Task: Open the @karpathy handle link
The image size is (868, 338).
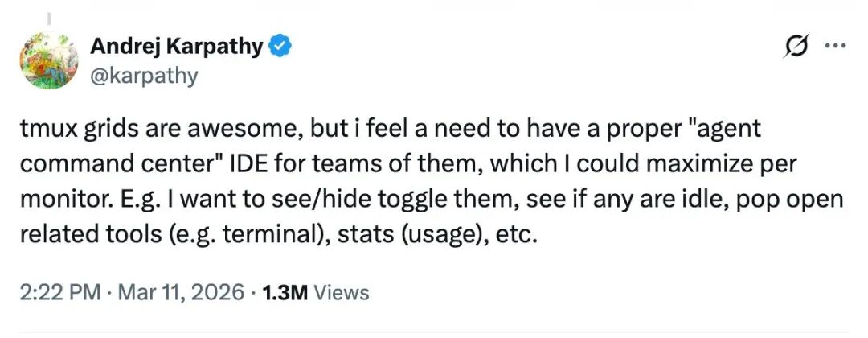Action: coord(144,76)
